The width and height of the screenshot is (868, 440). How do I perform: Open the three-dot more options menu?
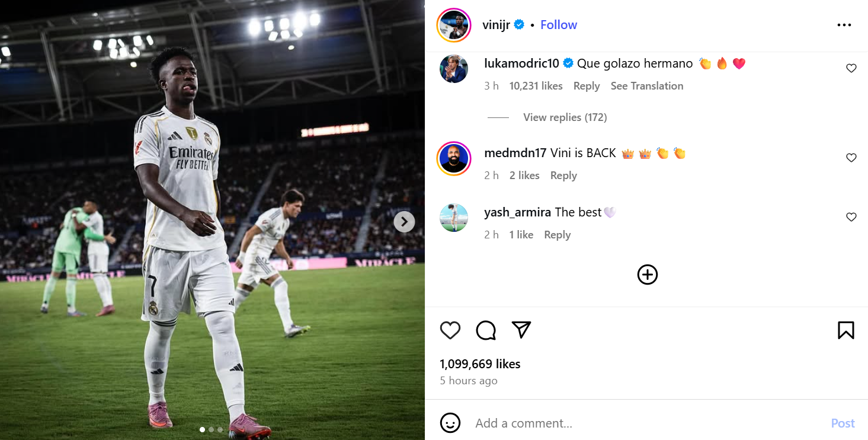[844, 25]
